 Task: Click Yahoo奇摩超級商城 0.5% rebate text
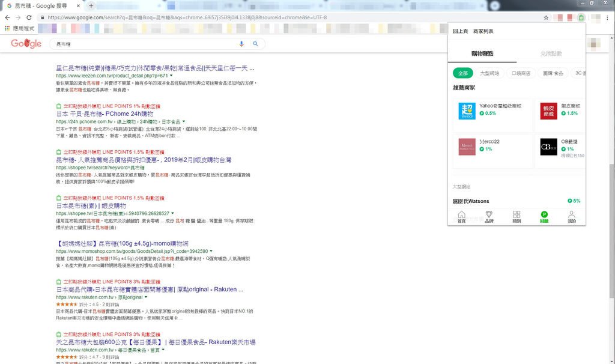[x=488, y=113]
